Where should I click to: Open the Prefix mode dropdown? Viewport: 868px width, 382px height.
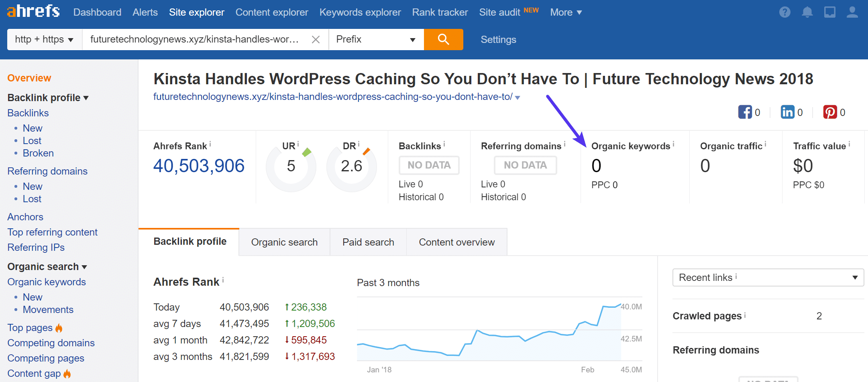pos(376,39)
